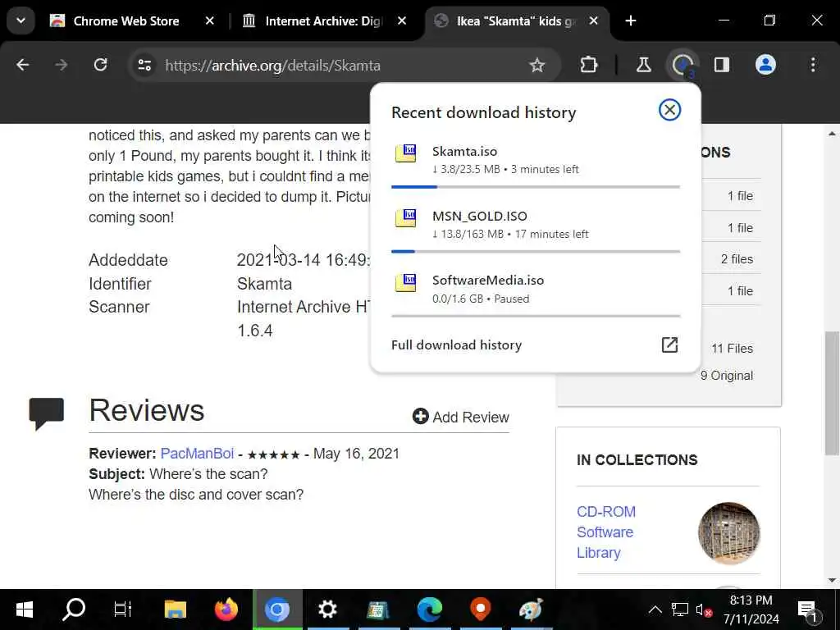Viewport: 840px width, 630px height.
Task: Open the MSN_GOLD.ISO download entry
Action: [x=536, y=225]
